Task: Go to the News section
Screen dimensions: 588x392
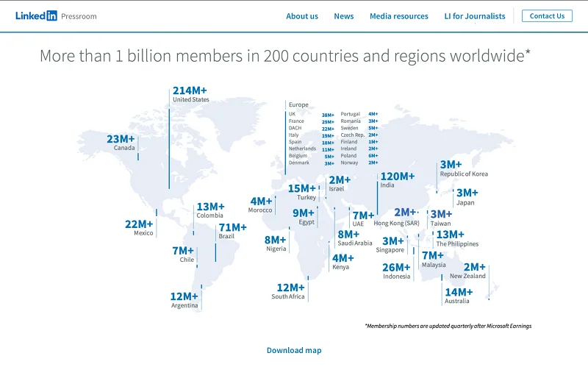Action: point(343,16)
